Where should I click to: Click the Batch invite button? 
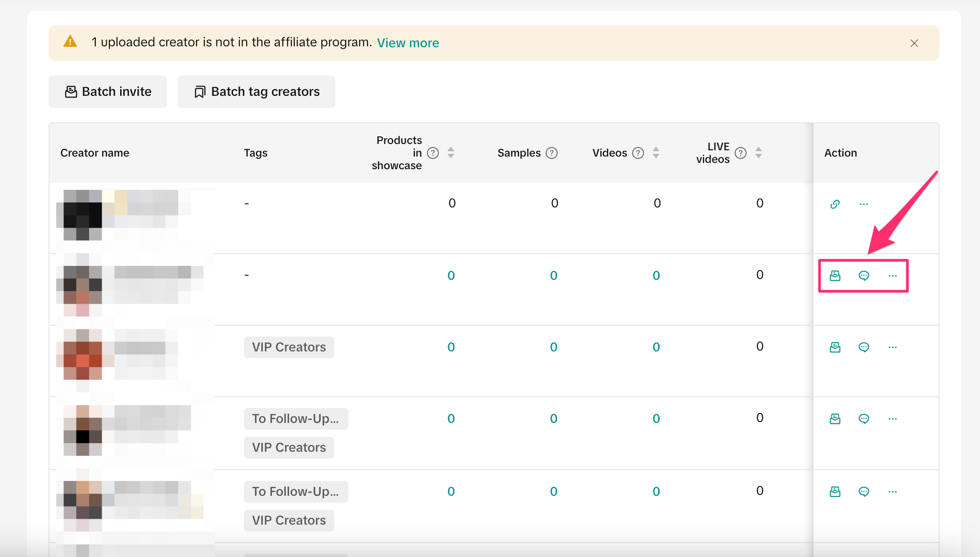(x=108, y=92)
